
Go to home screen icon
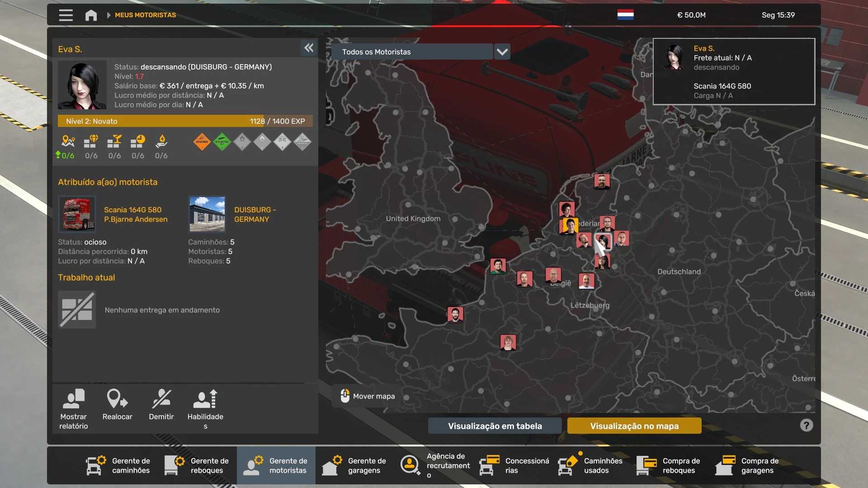(x=91, y=15)
